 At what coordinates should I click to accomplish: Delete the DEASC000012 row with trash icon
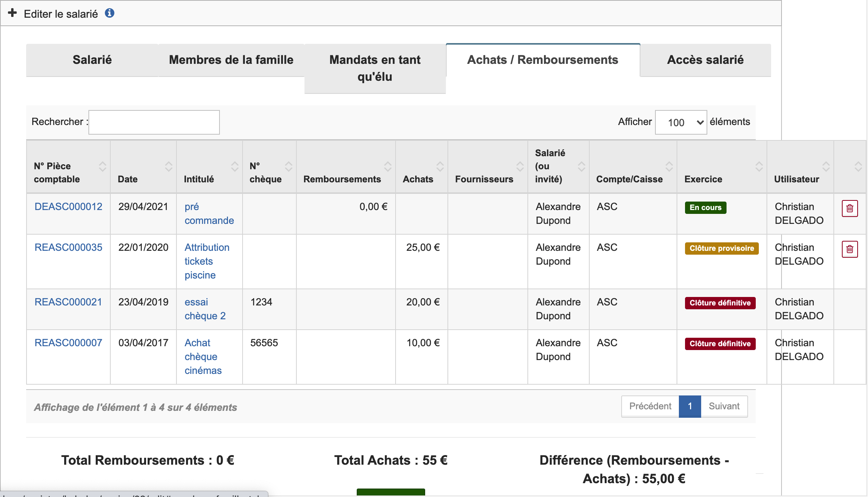(850, 208)
